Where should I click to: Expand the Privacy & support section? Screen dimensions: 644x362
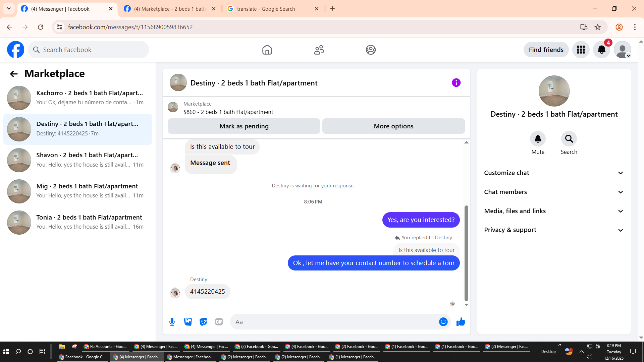[x=554, y=230]
